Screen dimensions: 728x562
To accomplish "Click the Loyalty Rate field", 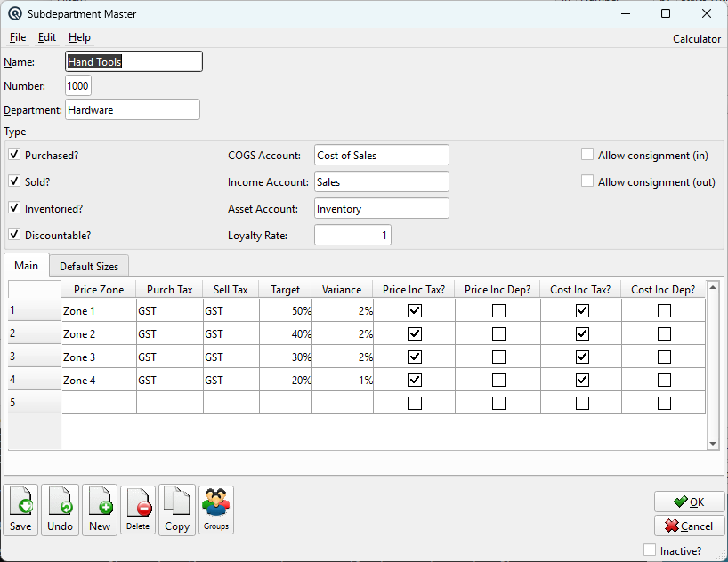I will [x=352, y=235].
